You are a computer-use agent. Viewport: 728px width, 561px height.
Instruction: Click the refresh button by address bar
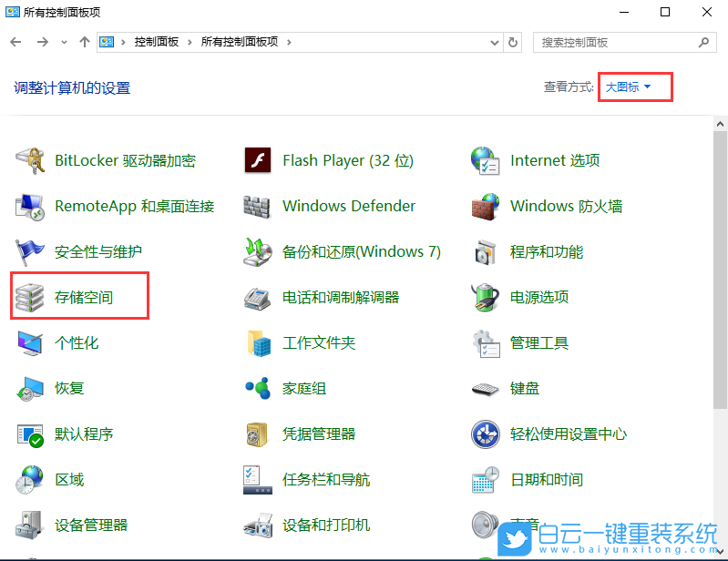[x=513, y=42]
